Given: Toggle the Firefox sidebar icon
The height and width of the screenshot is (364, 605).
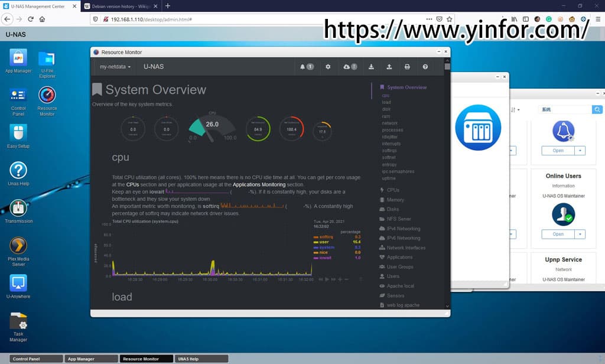Looking at the screenshot, I should (525, 19).
